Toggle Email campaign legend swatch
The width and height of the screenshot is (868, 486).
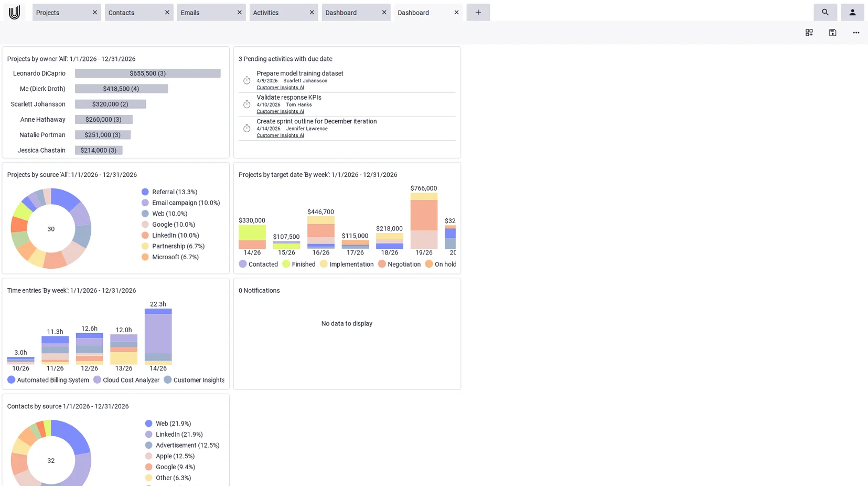[145, 203]
